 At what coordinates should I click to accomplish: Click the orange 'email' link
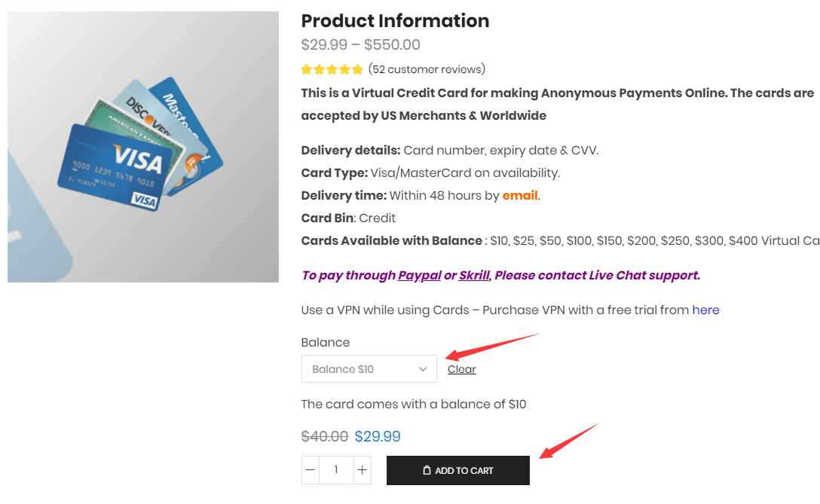pos(520,195)
